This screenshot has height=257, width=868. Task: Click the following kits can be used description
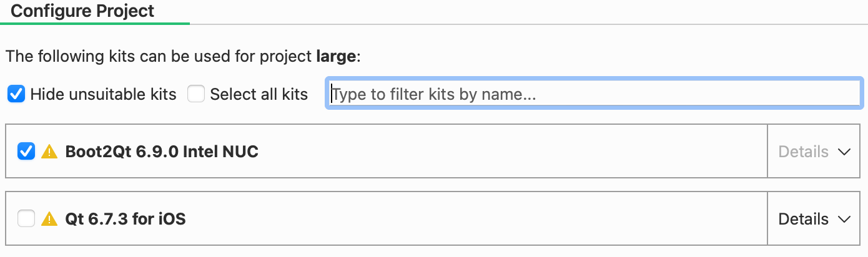159,57
